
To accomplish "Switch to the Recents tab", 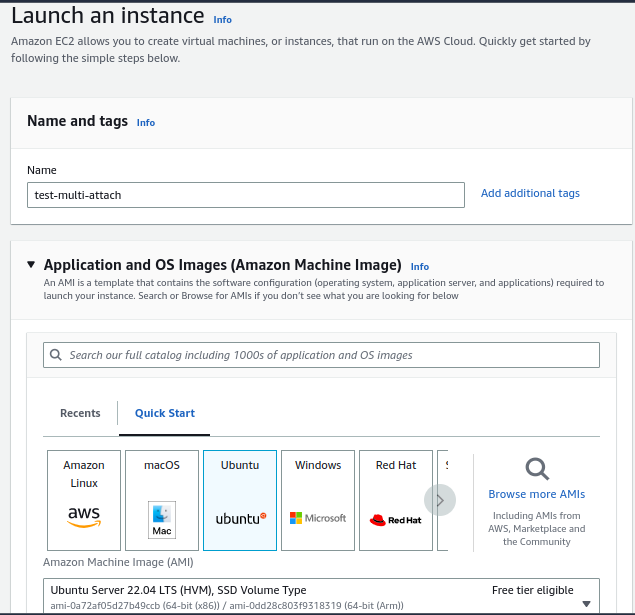I will click(x=80, y=413).
